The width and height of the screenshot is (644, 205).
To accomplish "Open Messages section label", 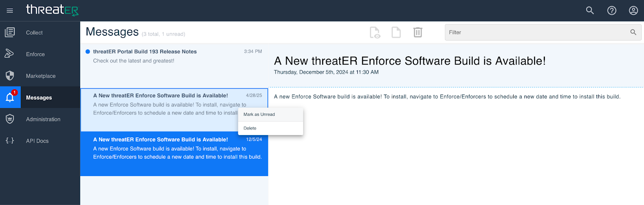I will [39, 98].
